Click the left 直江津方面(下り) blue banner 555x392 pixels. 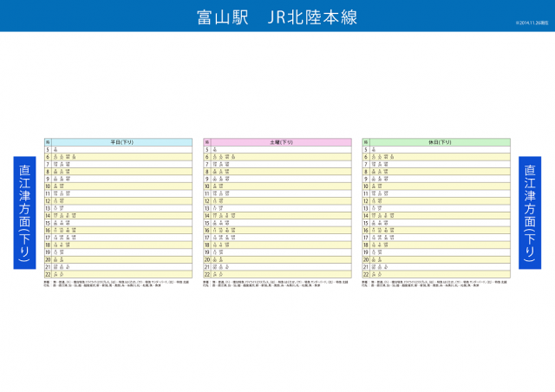pos(24,212)
